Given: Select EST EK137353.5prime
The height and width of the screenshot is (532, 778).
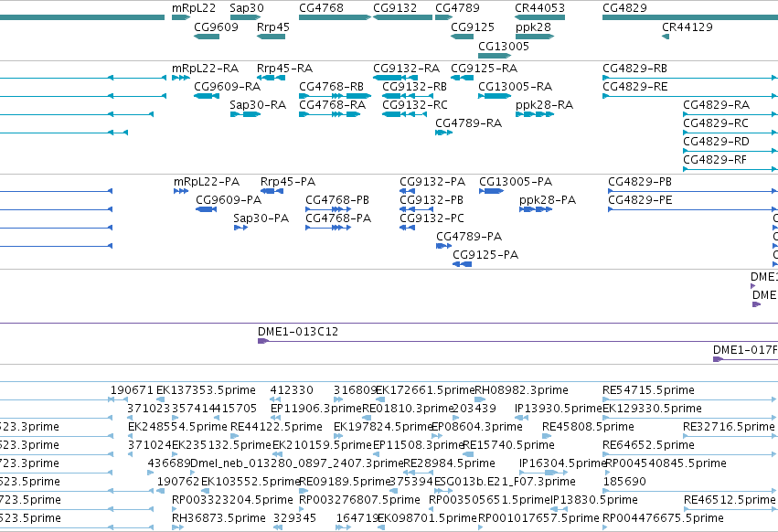Looking at the screenshot, I should coord(206,390).
